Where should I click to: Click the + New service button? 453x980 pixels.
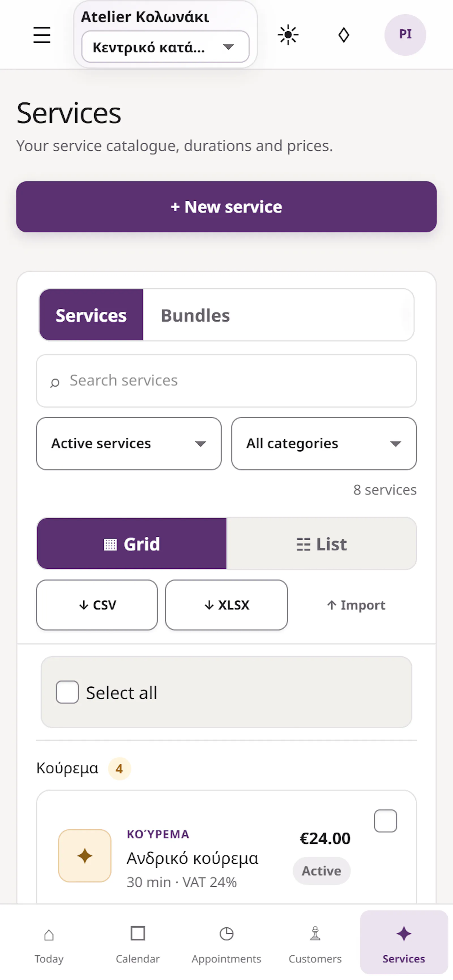click(x=226, y=207)
